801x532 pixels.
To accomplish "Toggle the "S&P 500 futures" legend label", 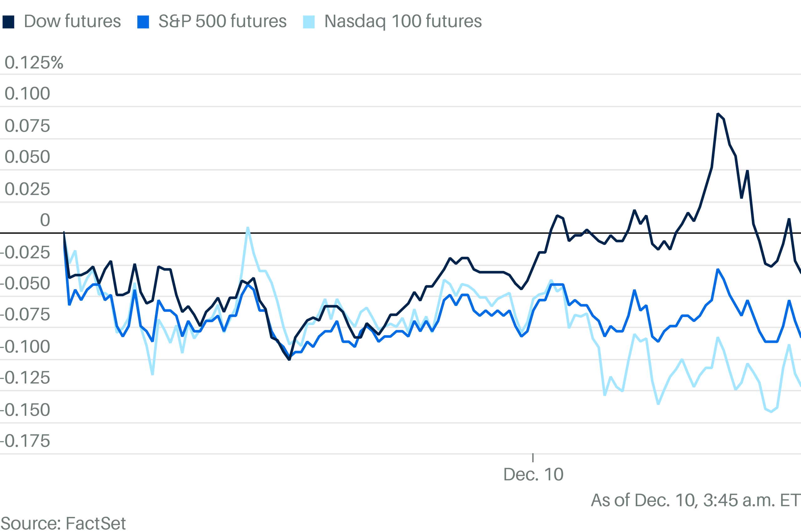I will [222, 21].
